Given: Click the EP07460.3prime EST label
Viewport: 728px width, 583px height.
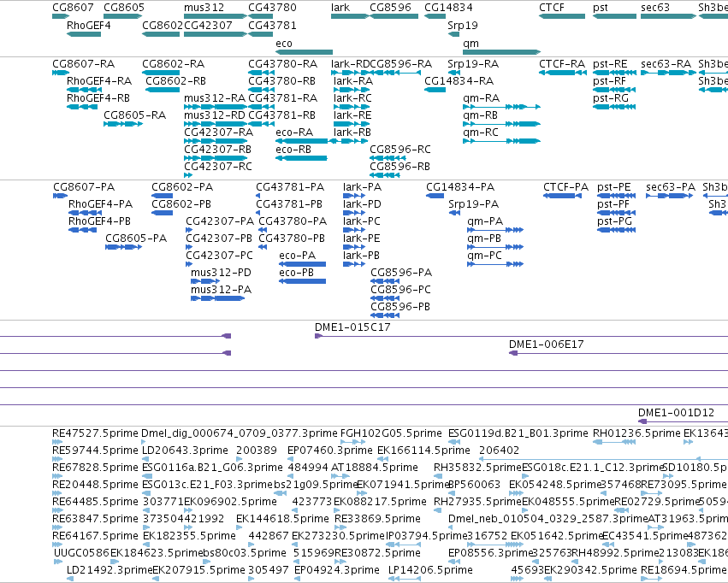Looking at the screenshot, I should [329, 450].
